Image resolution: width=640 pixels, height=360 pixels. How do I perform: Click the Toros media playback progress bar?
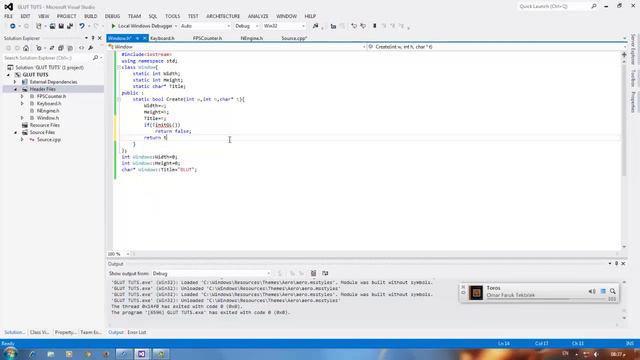click(547, 299)
